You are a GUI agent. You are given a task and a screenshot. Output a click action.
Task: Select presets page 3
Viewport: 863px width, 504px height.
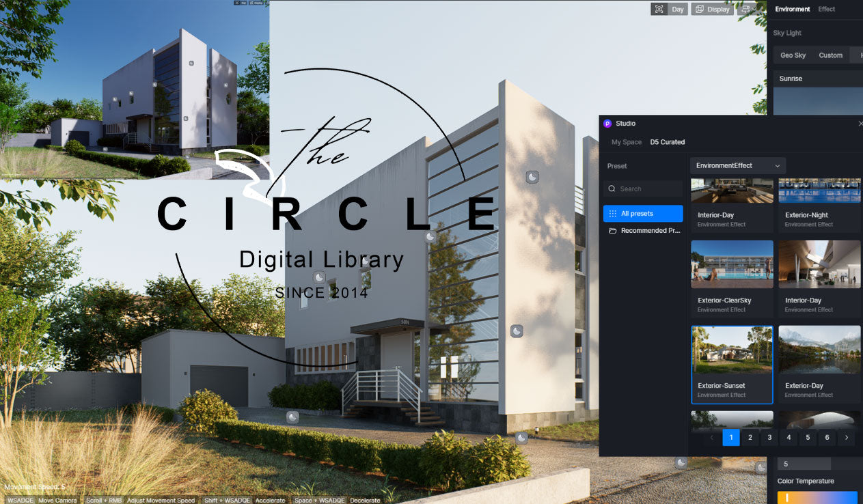pos(769,438)
